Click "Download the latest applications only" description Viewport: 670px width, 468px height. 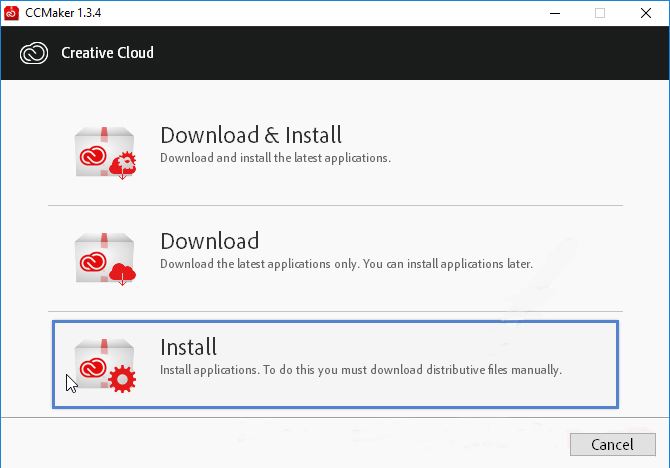tap(347, 264)
